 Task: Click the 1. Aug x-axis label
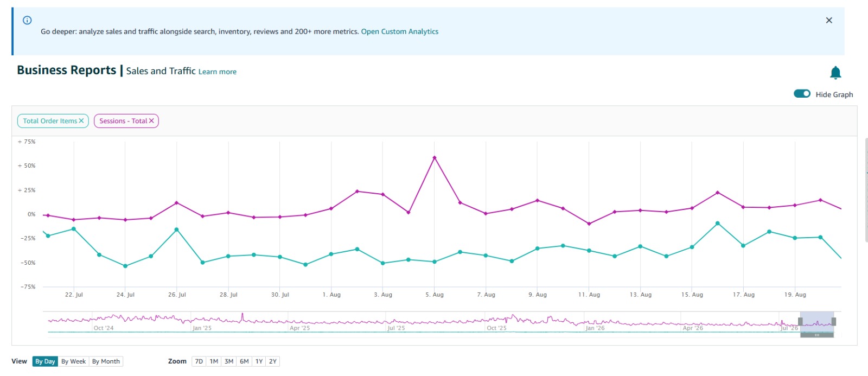coord(331,295)
